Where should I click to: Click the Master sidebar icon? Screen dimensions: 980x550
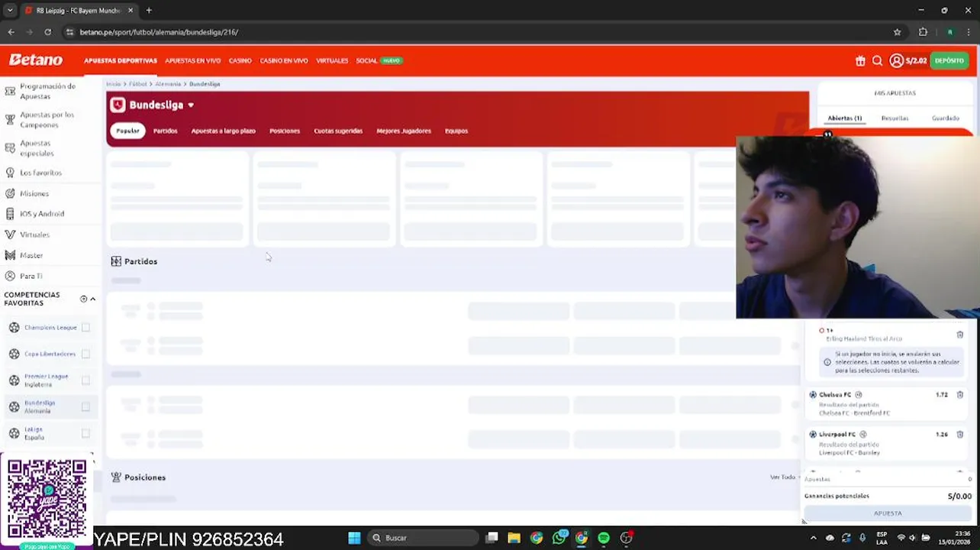point(10,255)
